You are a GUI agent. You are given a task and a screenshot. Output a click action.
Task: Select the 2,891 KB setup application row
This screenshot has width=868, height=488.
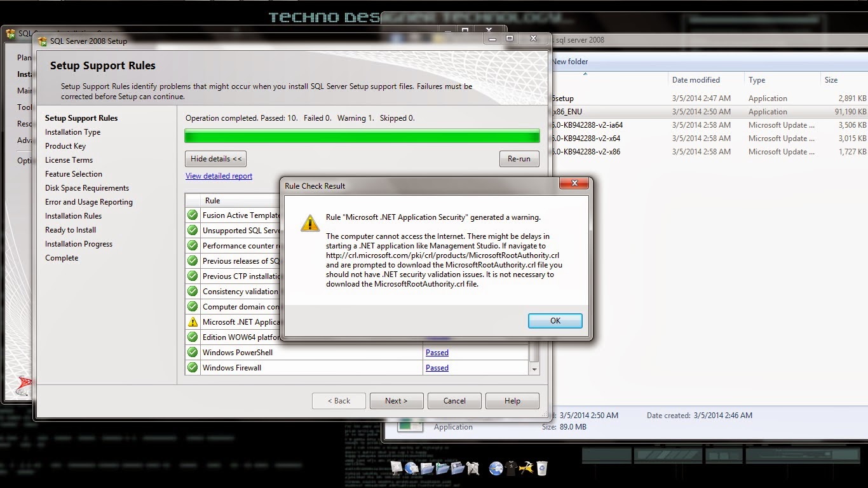click(709, 98)
